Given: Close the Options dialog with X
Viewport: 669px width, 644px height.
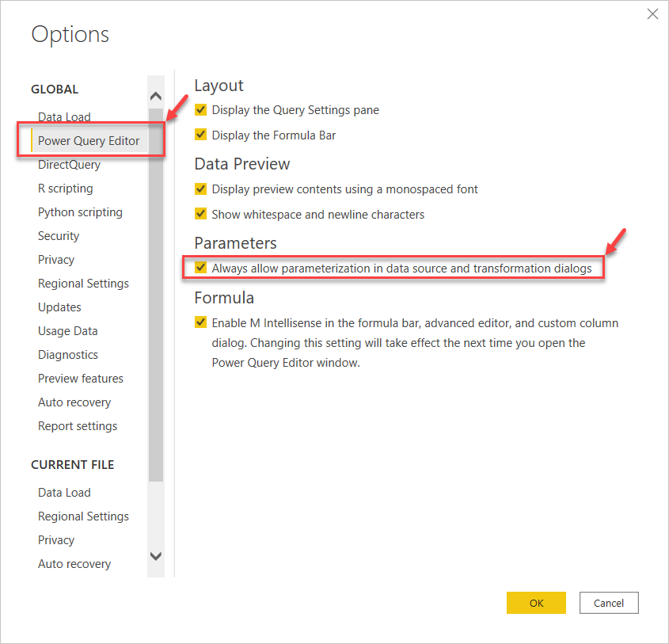Looking at the screenshot, I should tap(652, 14).
